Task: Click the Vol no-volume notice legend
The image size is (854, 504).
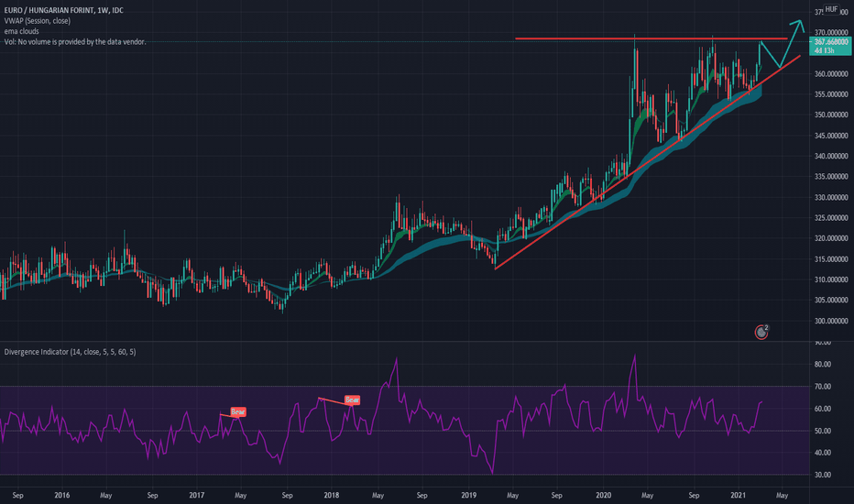Action: (75, 41)
